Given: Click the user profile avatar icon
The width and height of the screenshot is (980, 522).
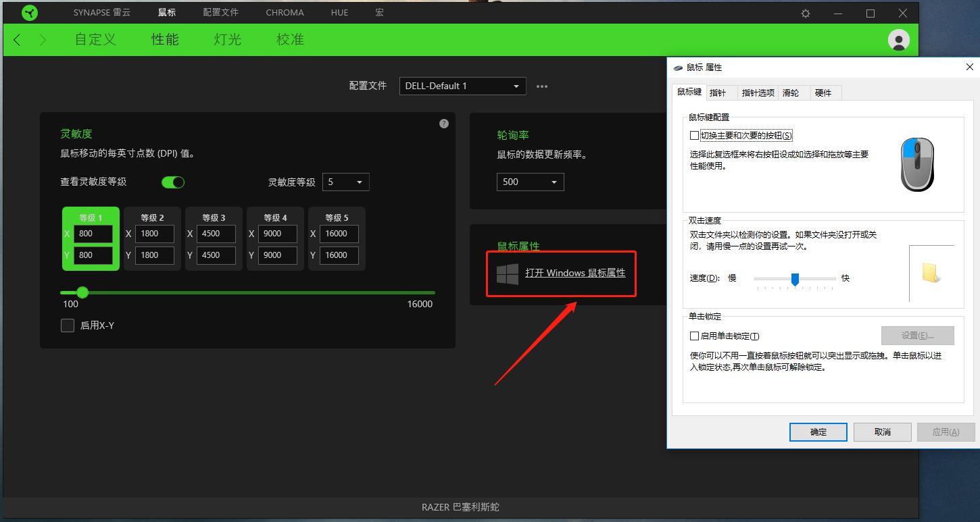Looking at the screenshot, I should [x=898, y=40].
